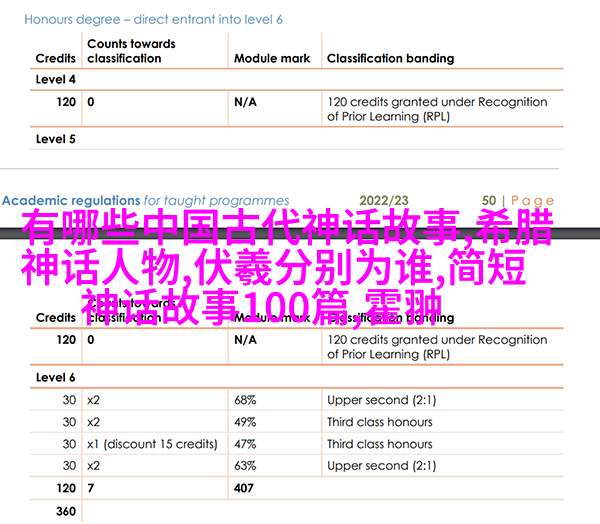Screen dimensions: 600x524
Task: Click 'N/A' in the Level 4 row
Action: 245,102
